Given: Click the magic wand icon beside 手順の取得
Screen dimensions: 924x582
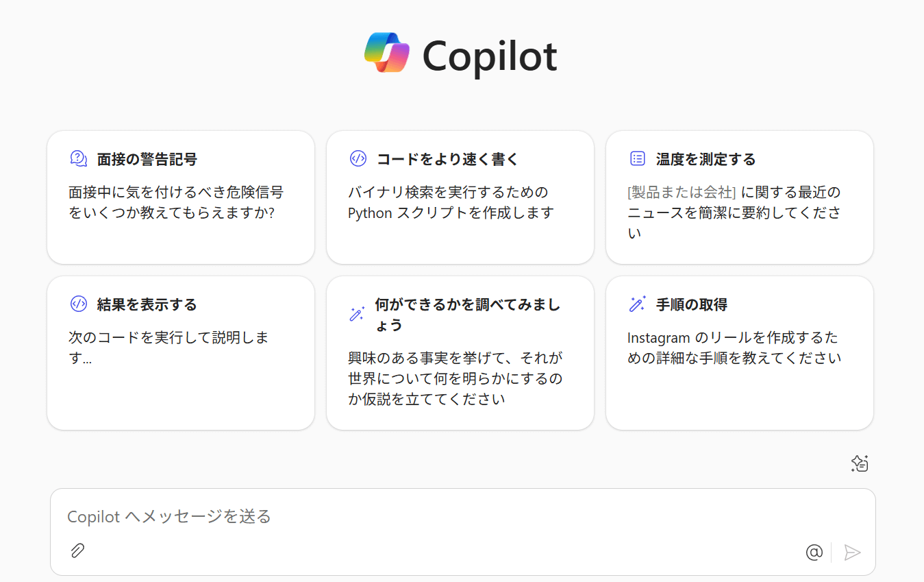Looking at the screenshot, I should [637, 304].
